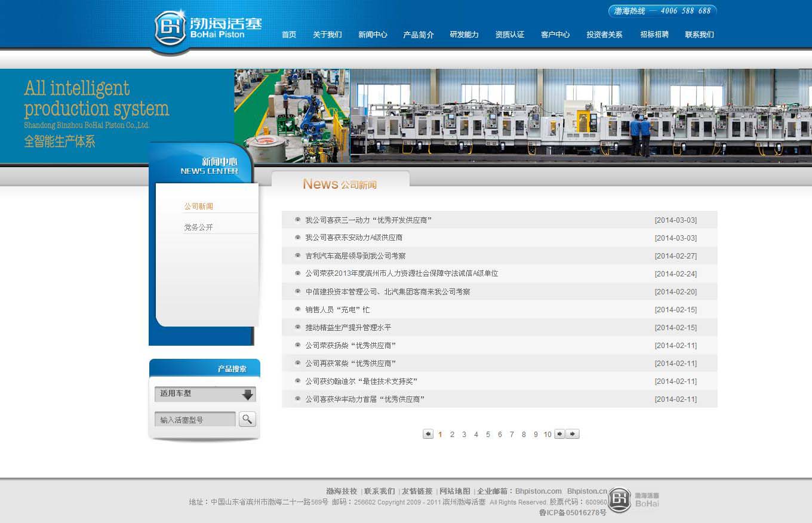Click the bullet icon beside 销售人员“充电”忙
Image resolution: width=812 pixels, height=523 pixels.
298,309
